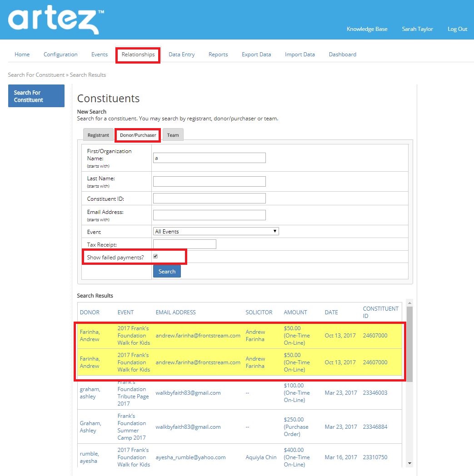Sort results by CONSTITUENT ID column
The image size is (474, 476).
(380, 312)
